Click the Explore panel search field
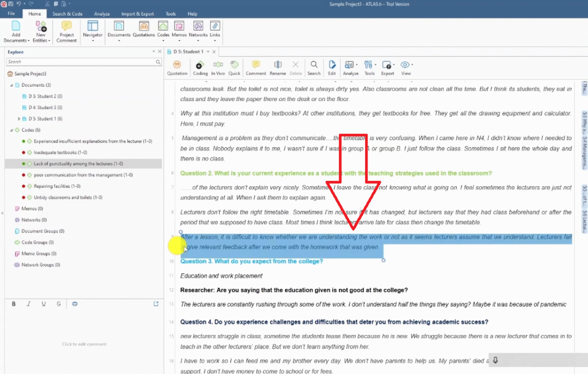 click(80, 61)
